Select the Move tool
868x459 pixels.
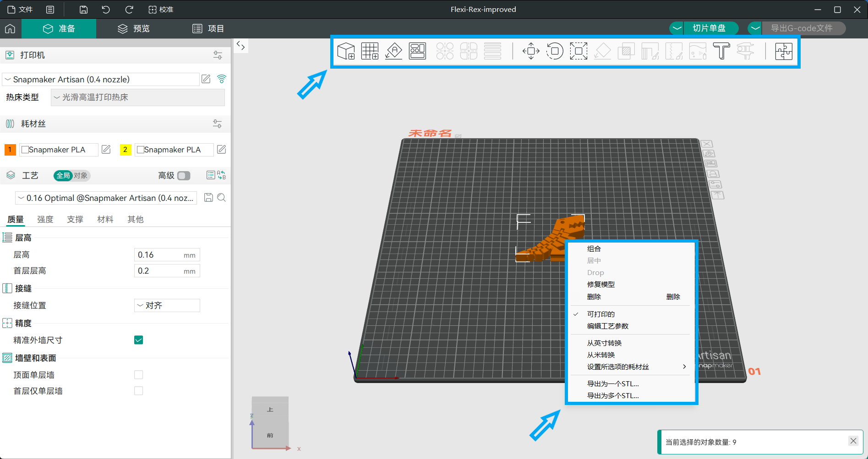531,51
